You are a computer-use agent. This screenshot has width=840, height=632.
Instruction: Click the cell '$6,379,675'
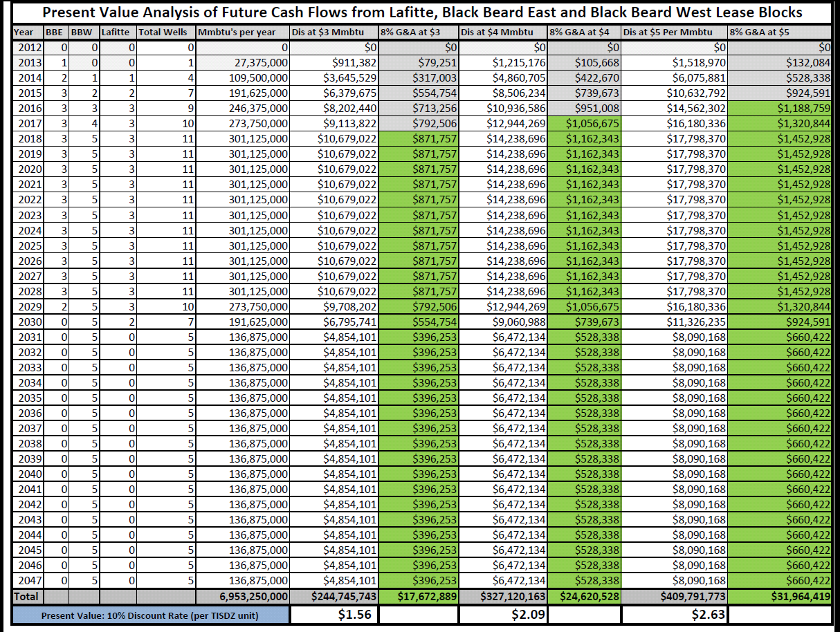tap(334, 93)
